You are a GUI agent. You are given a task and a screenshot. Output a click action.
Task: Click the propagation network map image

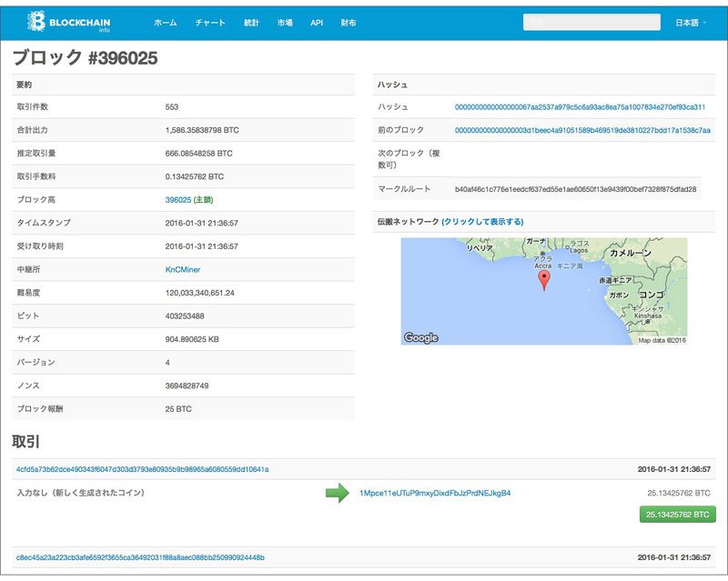[x=544, y=291]
